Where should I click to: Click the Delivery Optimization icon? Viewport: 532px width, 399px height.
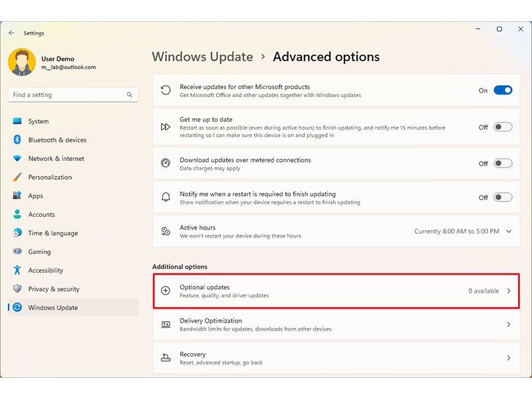(x=166, y=325)
